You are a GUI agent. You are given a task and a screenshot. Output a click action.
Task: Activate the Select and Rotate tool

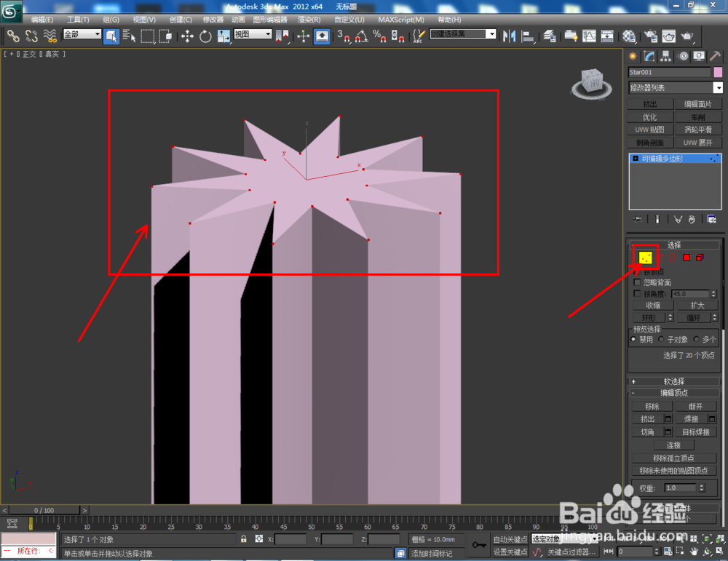click(205, 36)
